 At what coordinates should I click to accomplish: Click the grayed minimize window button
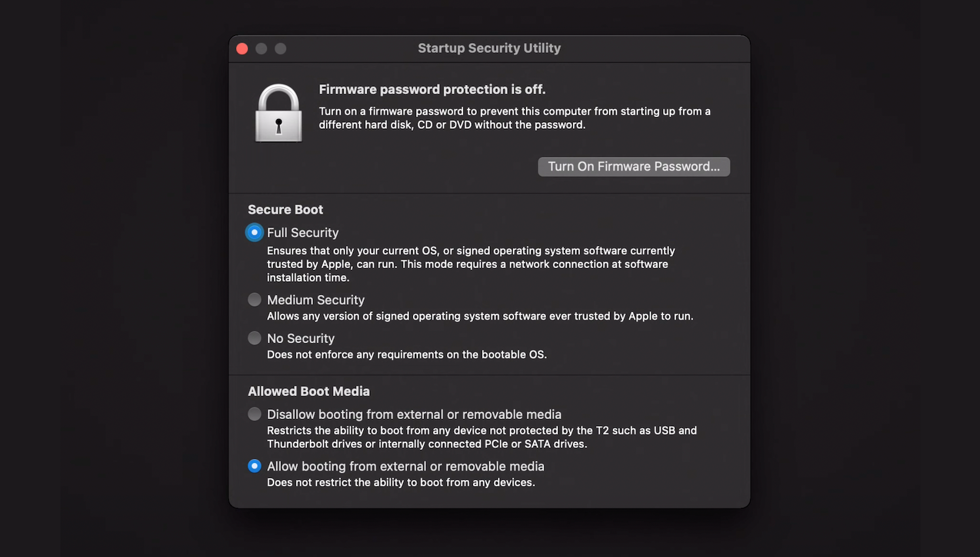coord(261,48)
